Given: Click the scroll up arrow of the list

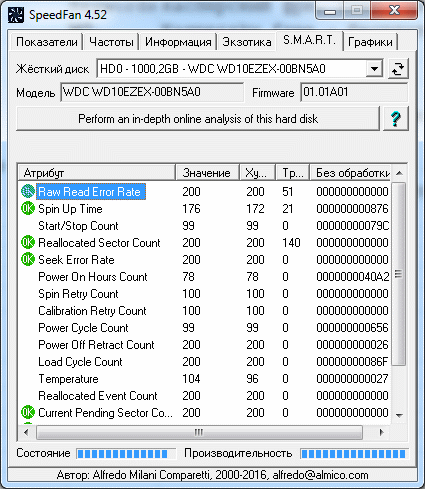Looking at the screenshot, I should 399,173.
